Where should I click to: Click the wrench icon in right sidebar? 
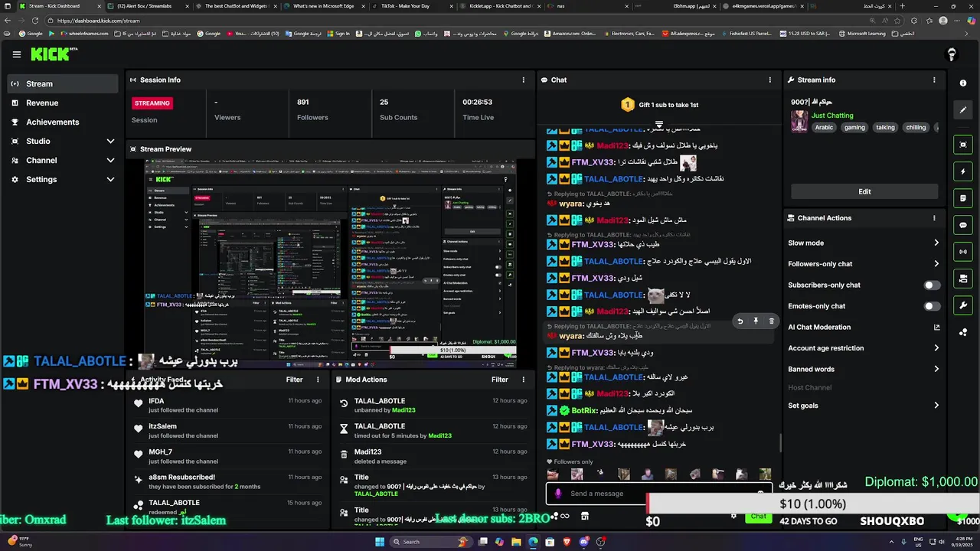[963, 305]
